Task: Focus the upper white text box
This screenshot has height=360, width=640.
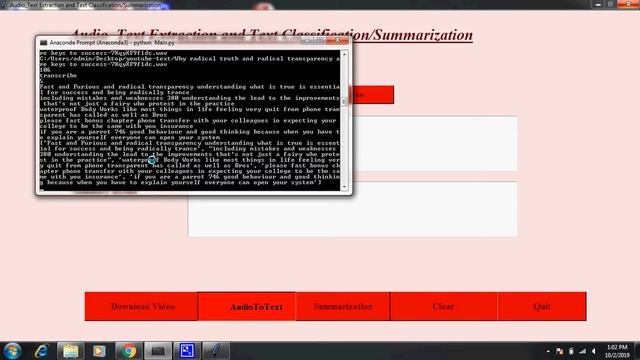Action: coord(435,144)
